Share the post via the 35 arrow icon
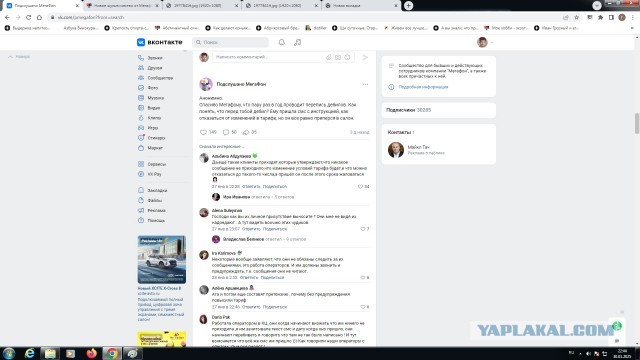This screenshot has height=360, width=640. (250, 132)
